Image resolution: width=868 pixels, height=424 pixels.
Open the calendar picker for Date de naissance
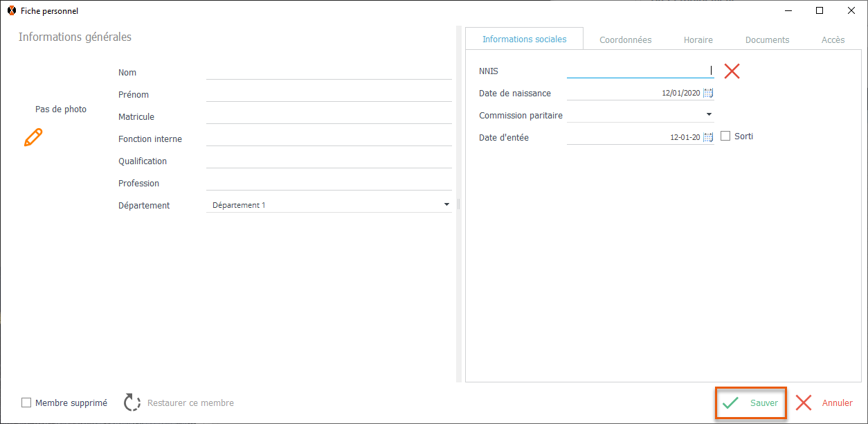pos(708,93)
